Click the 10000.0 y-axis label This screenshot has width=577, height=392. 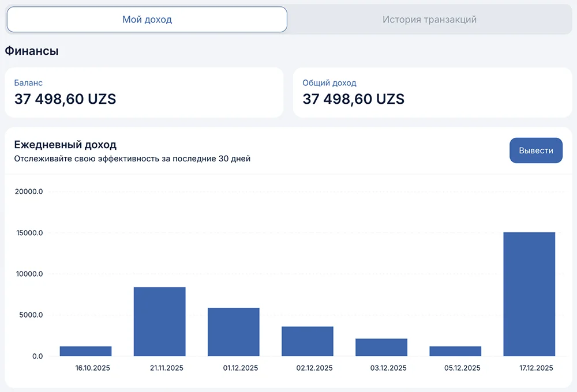29,274
